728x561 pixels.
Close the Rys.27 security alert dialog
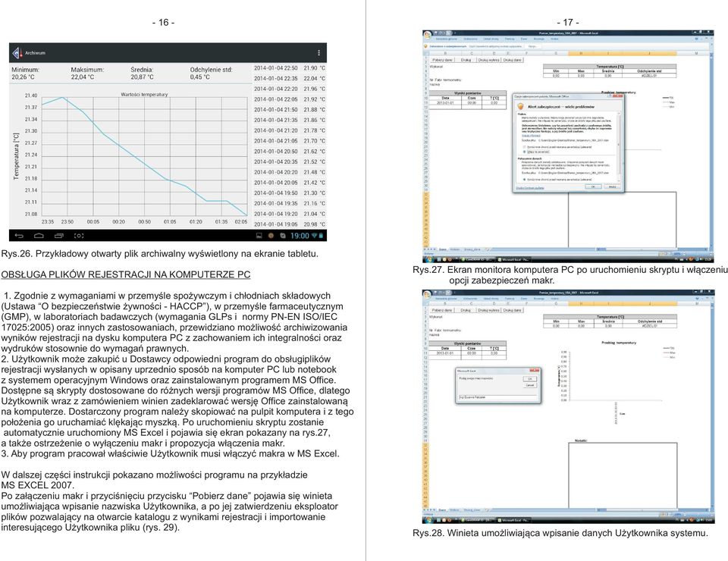[x=617, y=96]
